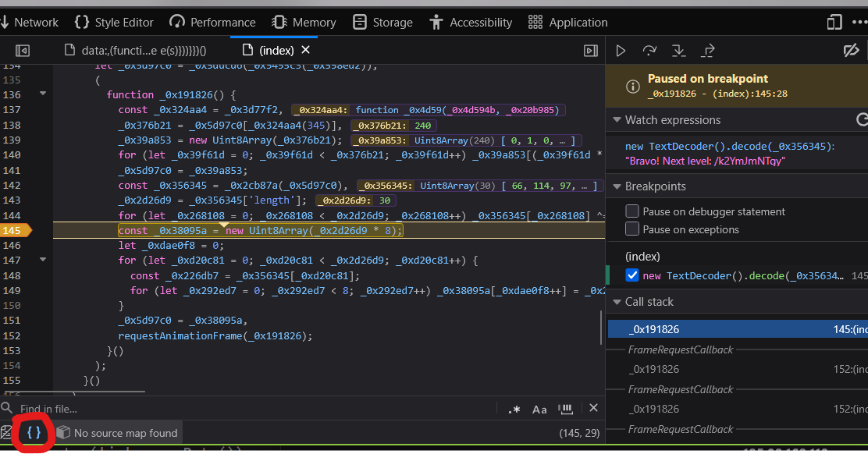The width and height of the screenshot is (868, 454).
Task: Click the info icon beside Paused on breakpoint
Action: [633, 87]
